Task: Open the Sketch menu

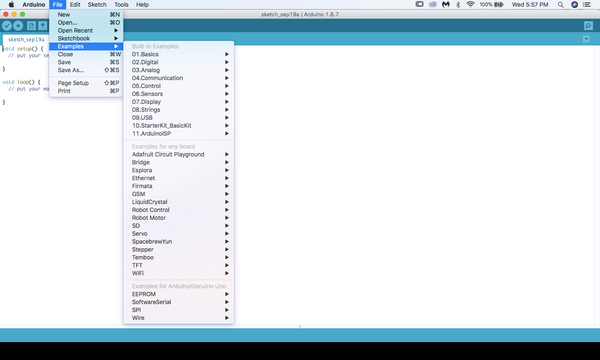Action: pos(97,5)
